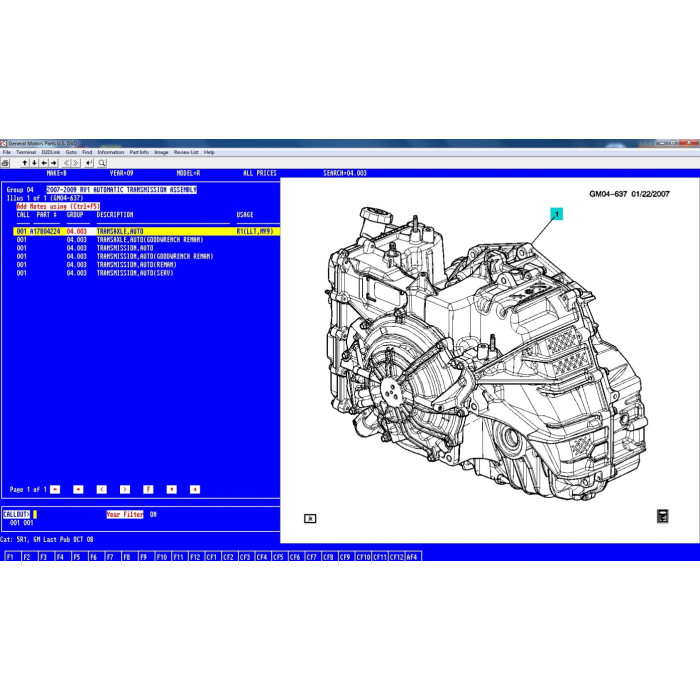Image resolution: width=700 pixels, height=700 pixels.
Task: Click the calculator icon below the illustration
Action: [662, 516]
